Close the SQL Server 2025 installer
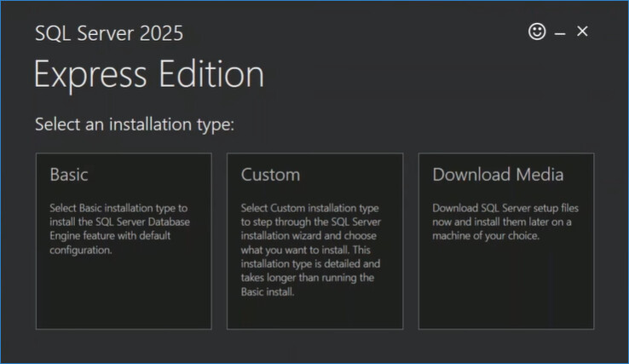The height and width of the screenshot is (364, 629). coord(582,32)
